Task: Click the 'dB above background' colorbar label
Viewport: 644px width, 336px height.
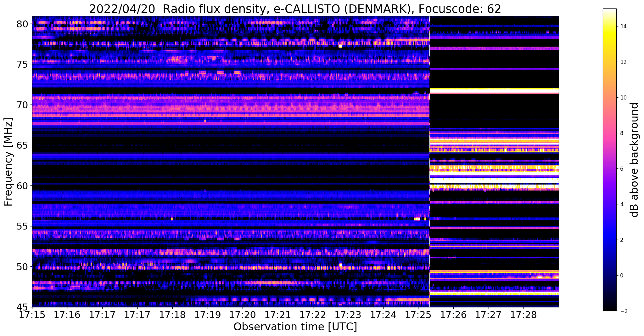Action: coord(634,160)
